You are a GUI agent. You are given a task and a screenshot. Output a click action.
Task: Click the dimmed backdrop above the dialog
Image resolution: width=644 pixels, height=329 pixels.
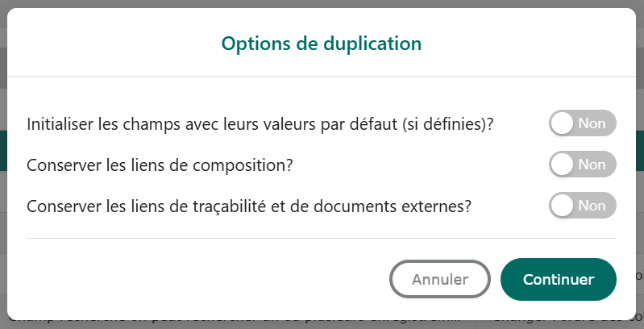pos(322,3)
